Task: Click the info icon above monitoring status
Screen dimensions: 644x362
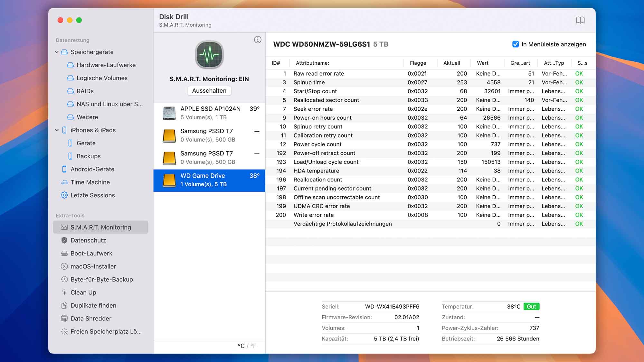Action: (258, 40)
